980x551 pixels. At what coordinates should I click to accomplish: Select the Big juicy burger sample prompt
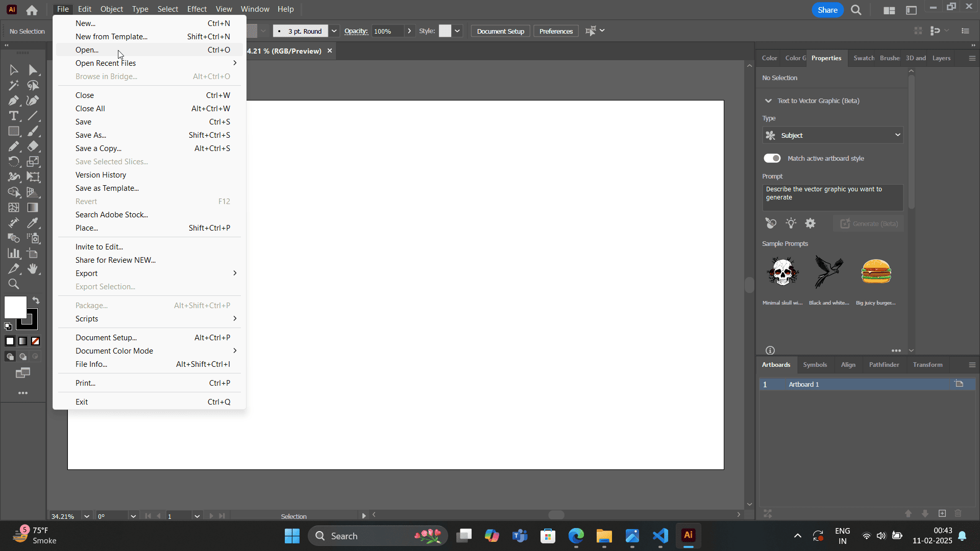point(876,271)
